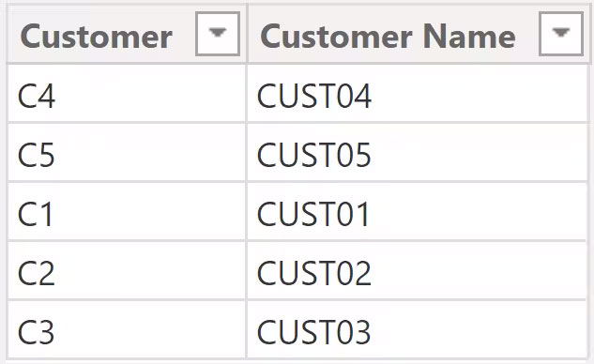Open the Customer column filter dropdown
594x364 pixels.
click(x=218, y=34)
